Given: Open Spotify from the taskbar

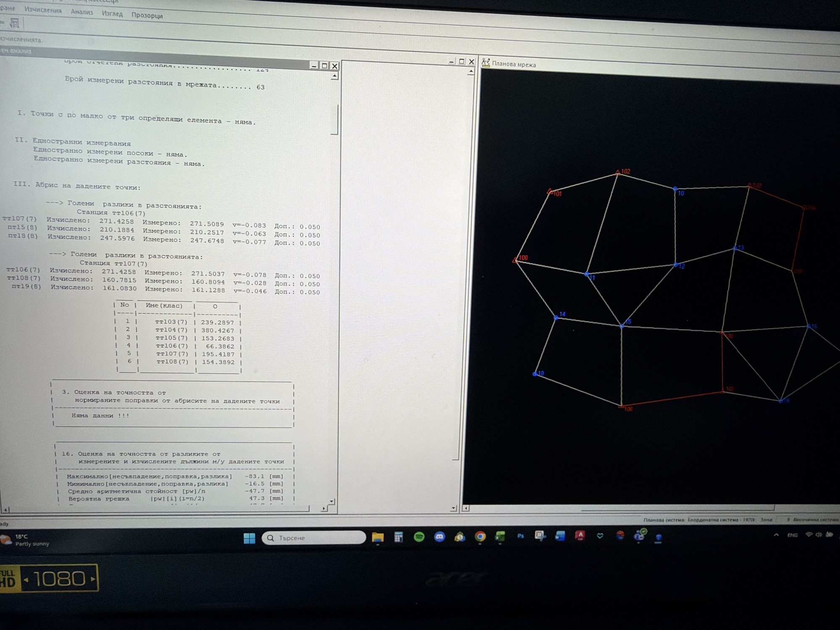Looking at the screenshot, I should pos(419,537).
